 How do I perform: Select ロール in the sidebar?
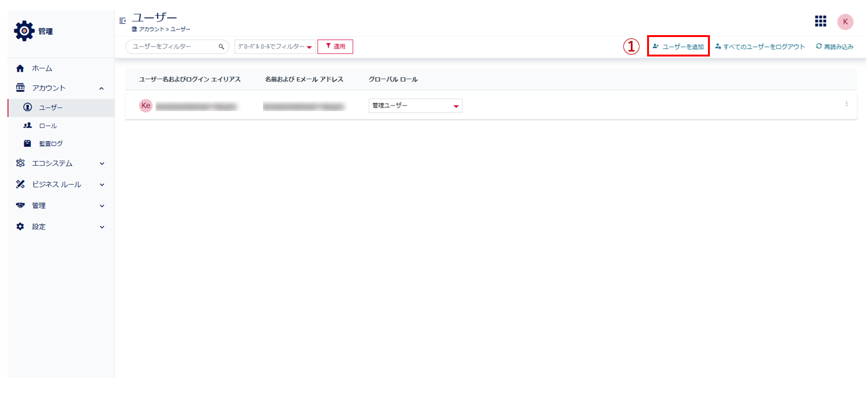pyautogui.click(x=48, y=126)
